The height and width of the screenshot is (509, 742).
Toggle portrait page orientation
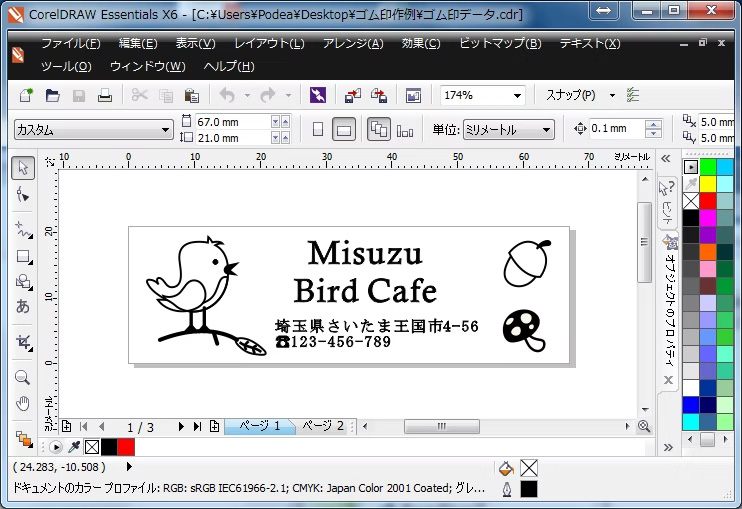click(318, 129)
